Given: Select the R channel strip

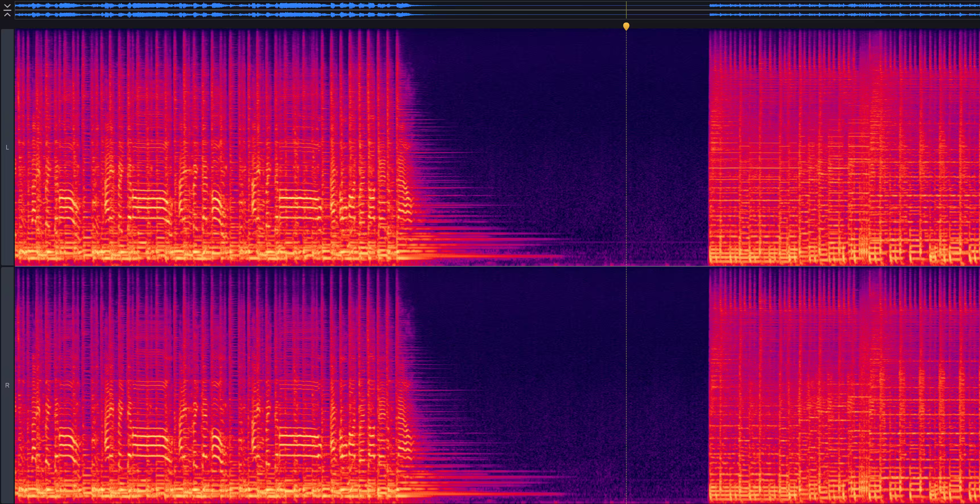Looking at the screenshot, I should [7, 385].
